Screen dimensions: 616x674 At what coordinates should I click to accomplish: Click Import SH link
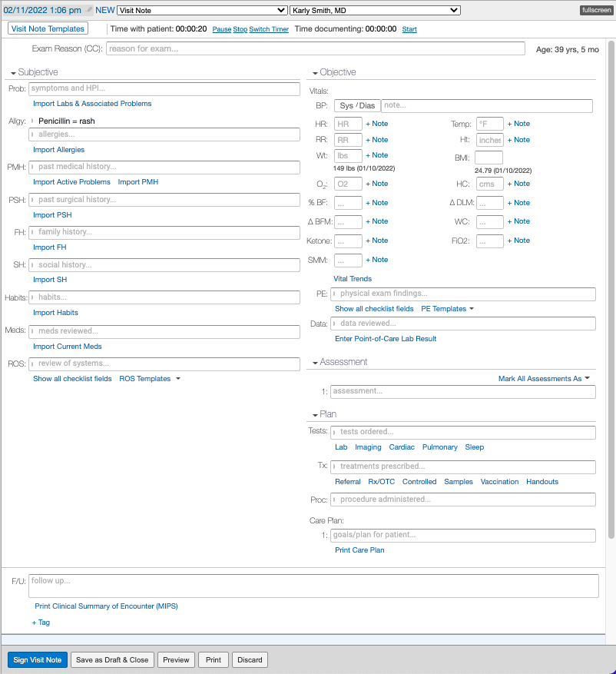[50, 280]
